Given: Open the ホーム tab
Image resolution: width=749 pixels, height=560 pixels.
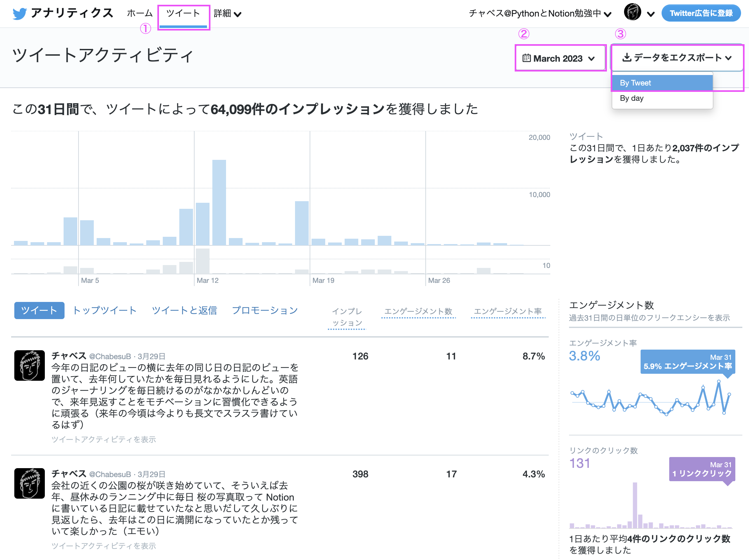Looking at the screenshot, I should 140,13.
